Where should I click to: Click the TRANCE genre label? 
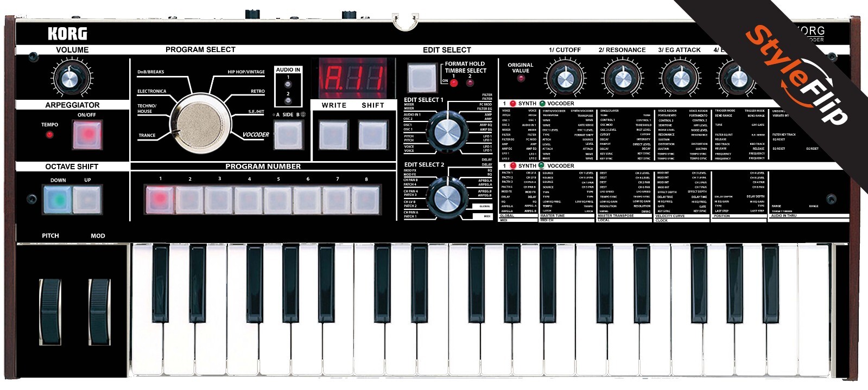point(147,135)
